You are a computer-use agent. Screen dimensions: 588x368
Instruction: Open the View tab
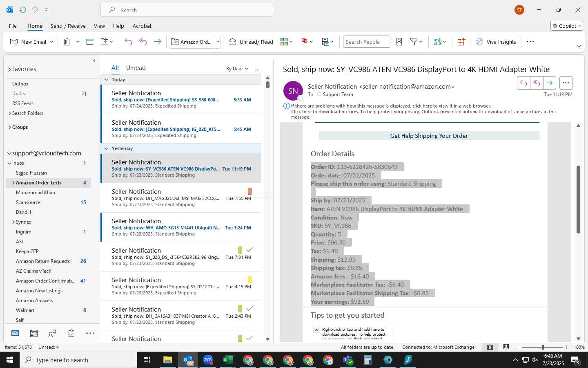(99, 26)
